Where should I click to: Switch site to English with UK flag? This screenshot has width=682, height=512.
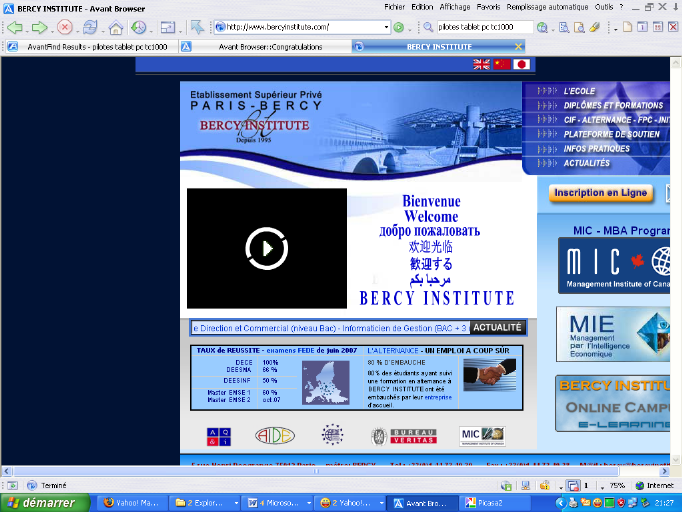481,64
